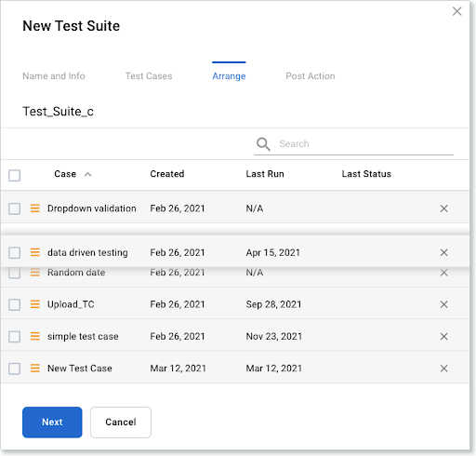Image resolution: width=476 pixels, height=456 pixels.
Task: Sort table by Last Run column
Action: pos(265,174)
